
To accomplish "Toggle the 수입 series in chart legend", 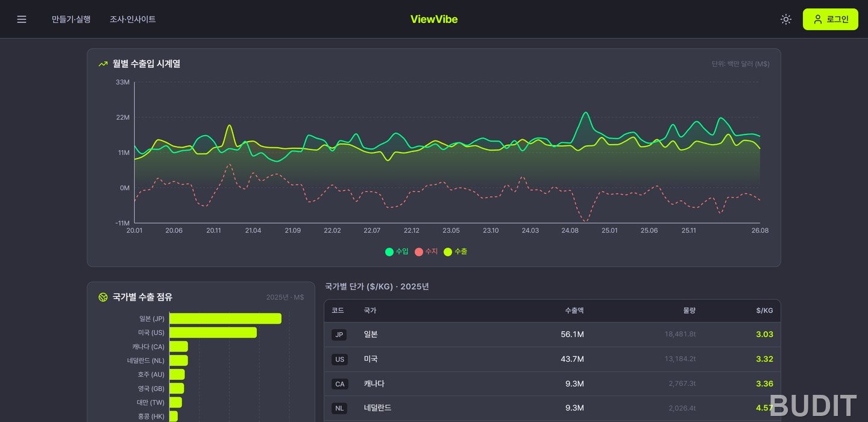I will pyautogui.click(x=397, y=251).
